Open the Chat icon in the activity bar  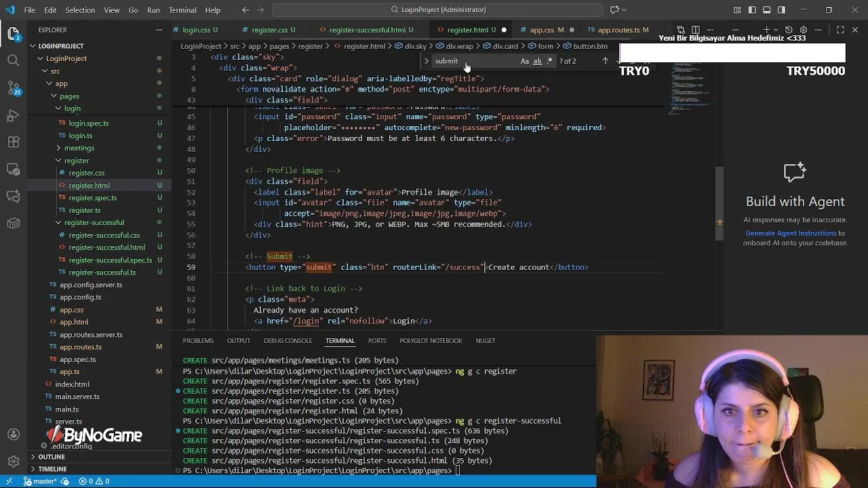14,197
